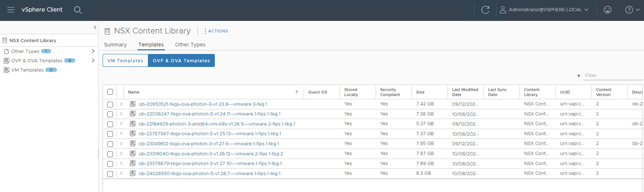Click the Name column sort arrow
This screenshot has height=192, width=644.
[x=296, y=92]
